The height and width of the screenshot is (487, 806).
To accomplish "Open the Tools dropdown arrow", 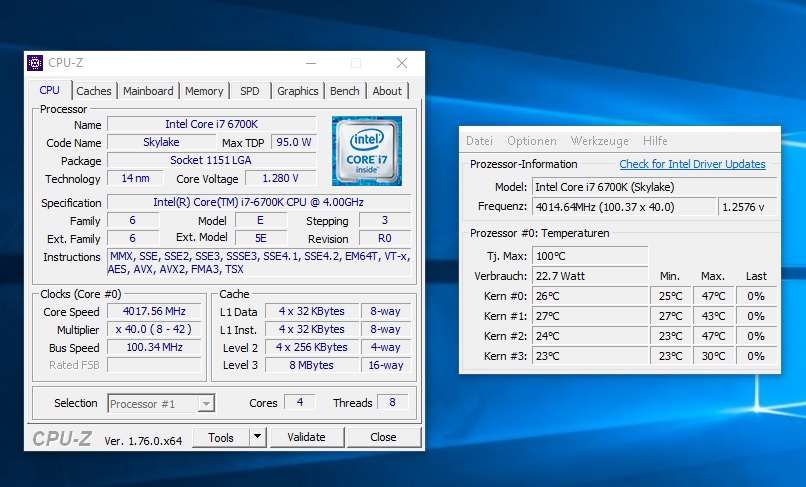I will [258, 437].
